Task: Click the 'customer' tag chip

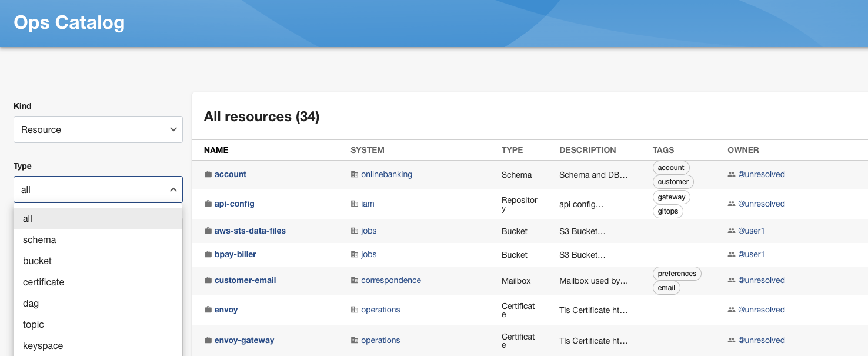Action: click(x=673, y=182)
